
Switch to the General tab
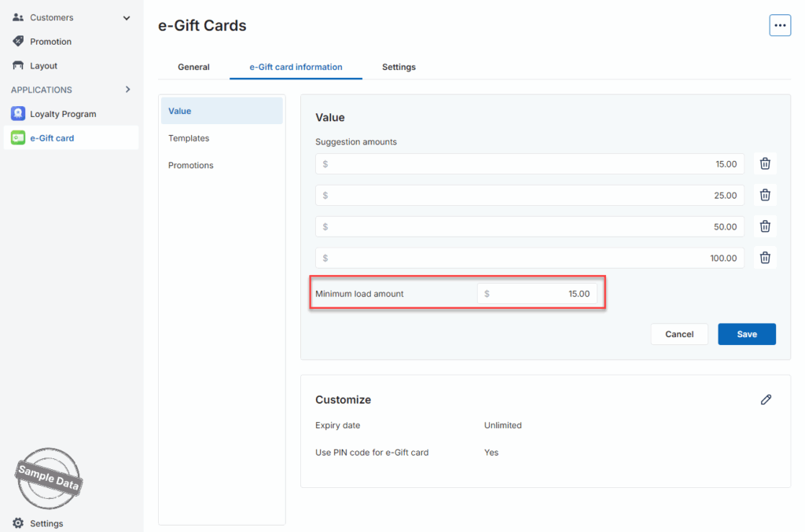[193, 67]
